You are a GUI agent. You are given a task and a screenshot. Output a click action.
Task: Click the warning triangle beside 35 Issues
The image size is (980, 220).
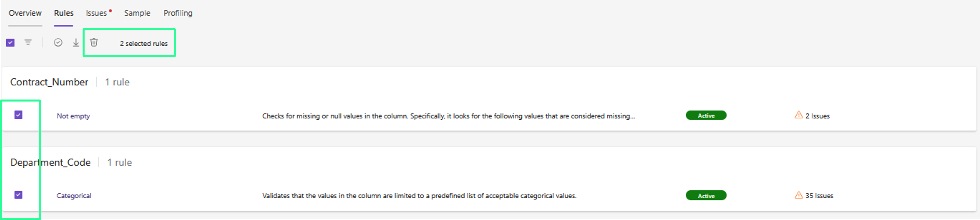pyautogui.click(x=799, y=195)
